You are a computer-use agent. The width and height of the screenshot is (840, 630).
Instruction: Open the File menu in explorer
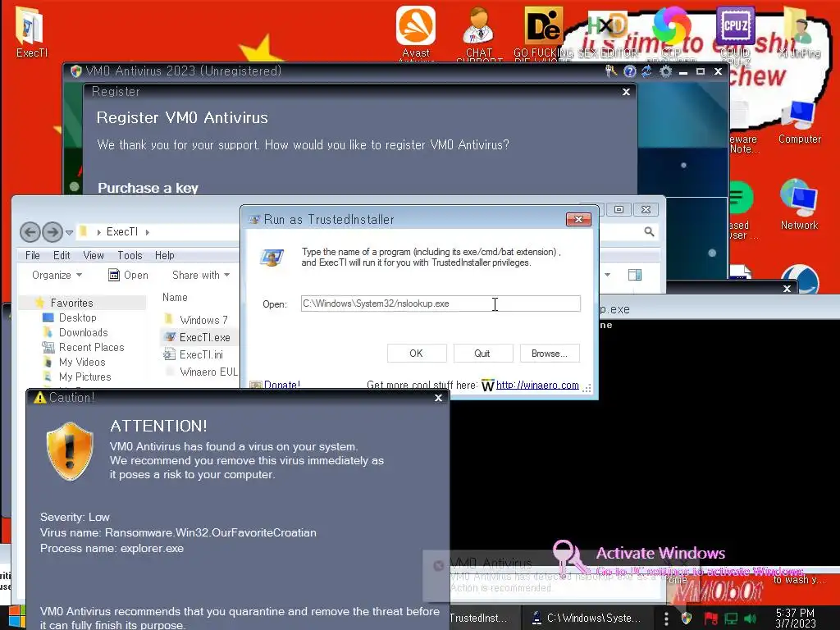click(33, 256)
